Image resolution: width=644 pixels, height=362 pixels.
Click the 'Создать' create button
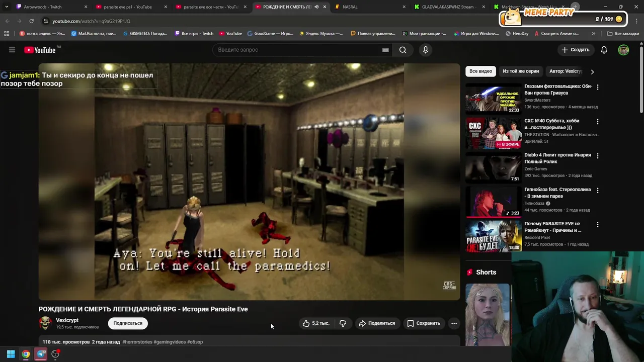coord(576,50)
